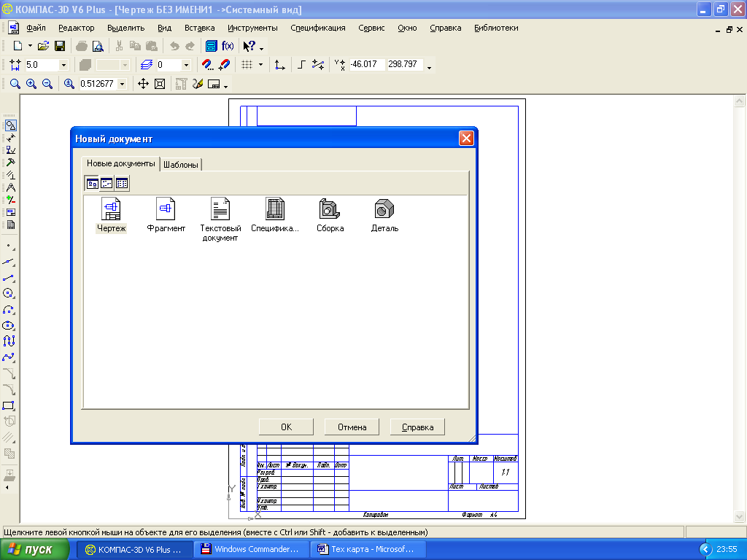Switch dialog to list view

pyautogui.click(x=122, y=183)
